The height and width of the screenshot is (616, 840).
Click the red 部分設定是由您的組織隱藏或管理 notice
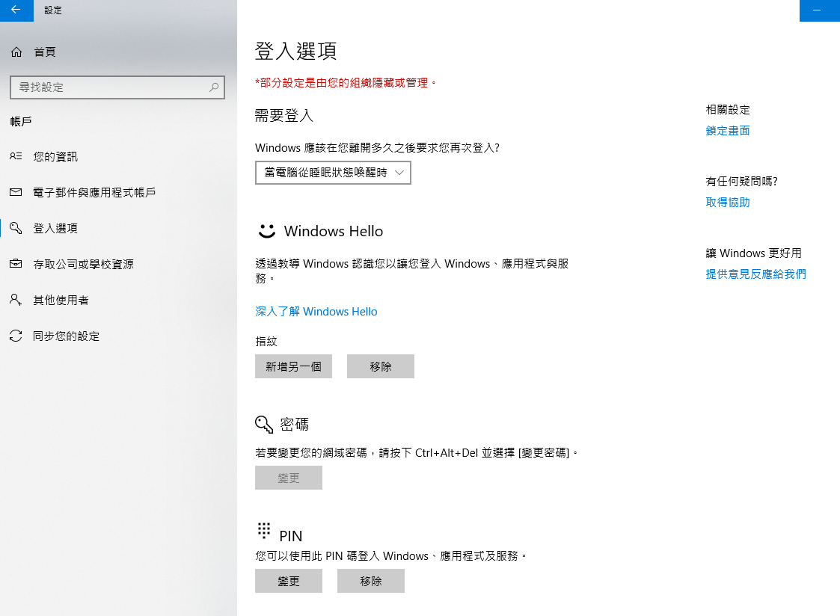[x=346, y=83]
